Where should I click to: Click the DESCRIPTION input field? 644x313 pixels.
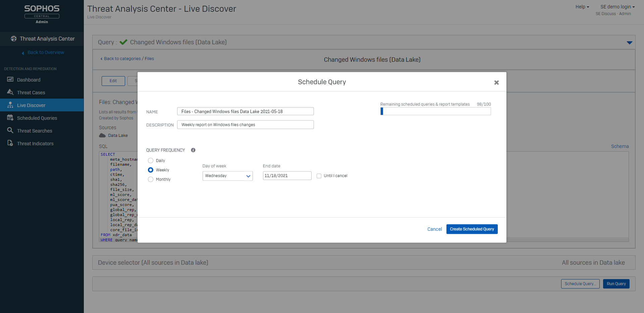click(x=246, y=125)
